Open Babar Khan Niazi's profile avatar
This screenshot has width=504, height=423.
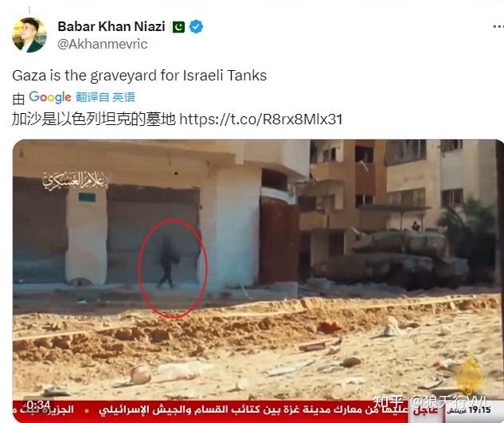click(29, 35)
